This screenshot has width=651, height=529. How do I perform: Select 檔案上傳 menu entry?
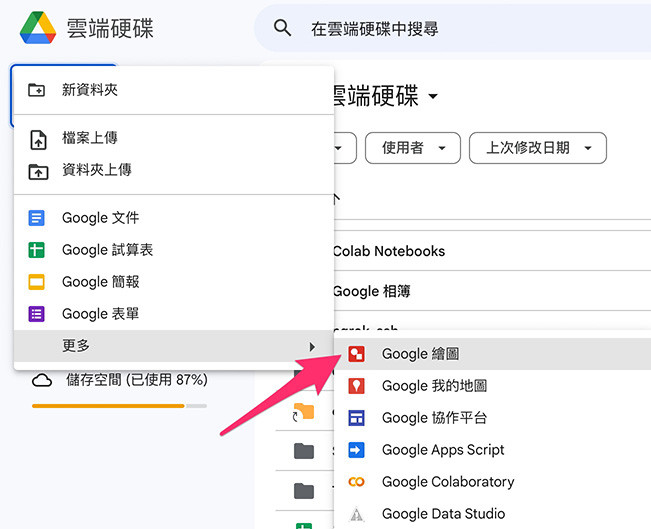click(x=174, y=138)
